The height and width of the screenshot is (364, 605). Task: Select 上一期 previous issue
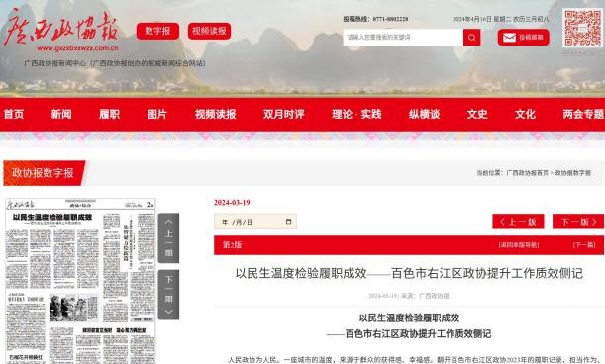click(168, 238)
